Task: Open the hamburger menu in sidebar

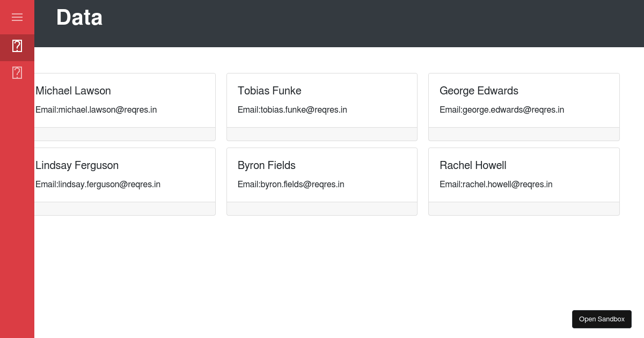Action: [x=17, y=17]
